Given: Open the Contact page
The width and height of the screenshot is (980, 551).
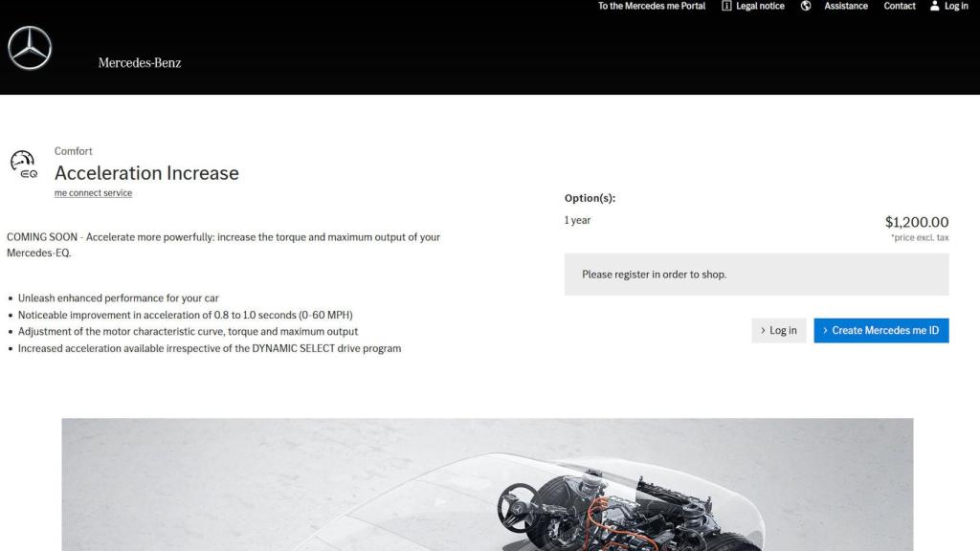Looking at the screenshot, I should 899,6.
